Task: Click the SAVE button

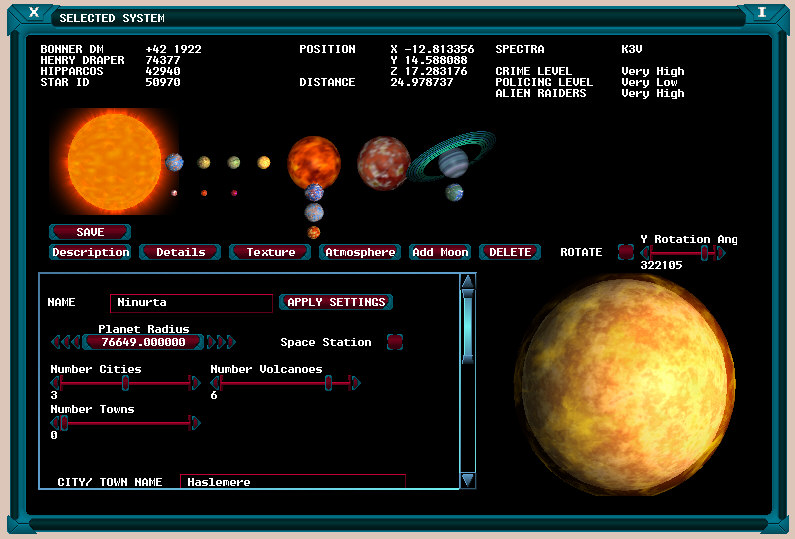Action: point(90,232)
